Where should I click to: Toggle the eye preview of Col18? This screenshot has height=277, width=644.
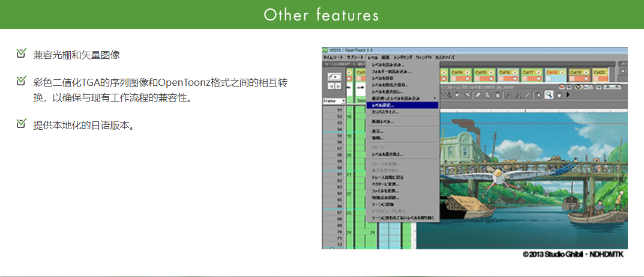click(562, 72)
